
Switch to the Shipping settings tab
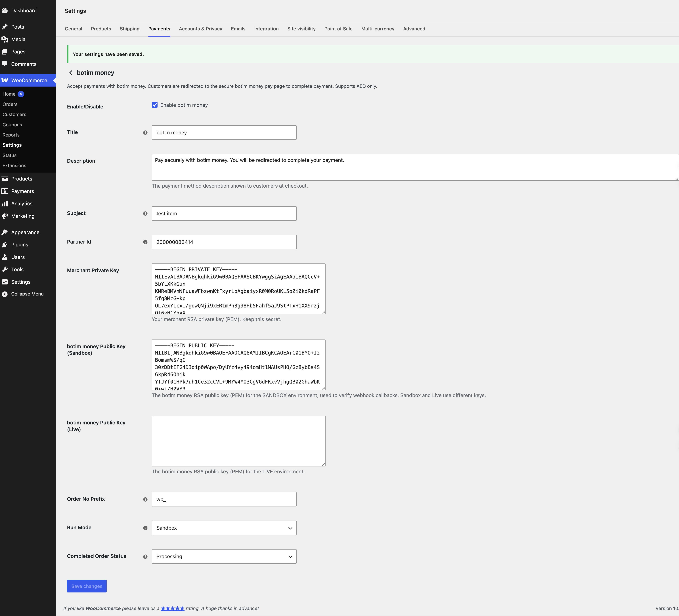(130, 29)
